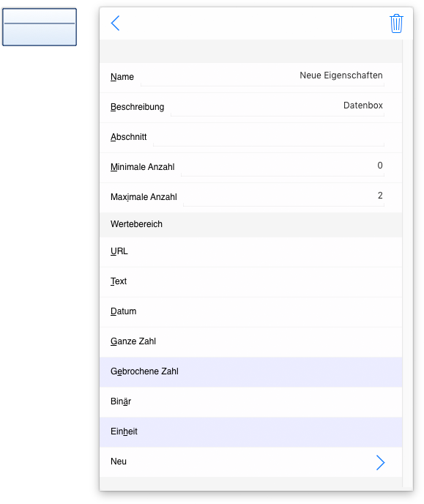Click the Name label
The width and height of the screenshot is (424, 504).
122,77
